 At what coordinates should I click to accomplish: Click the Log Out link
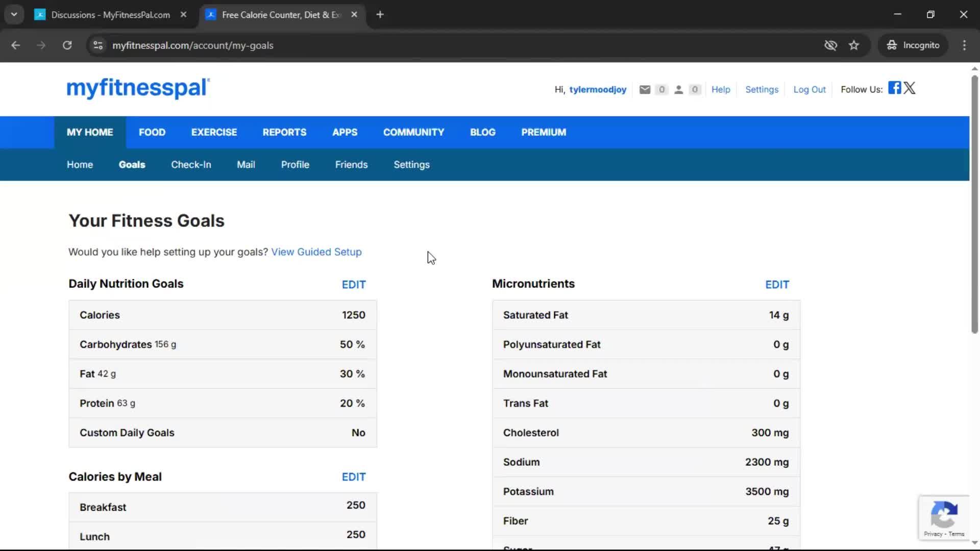(x=809, y=90)
